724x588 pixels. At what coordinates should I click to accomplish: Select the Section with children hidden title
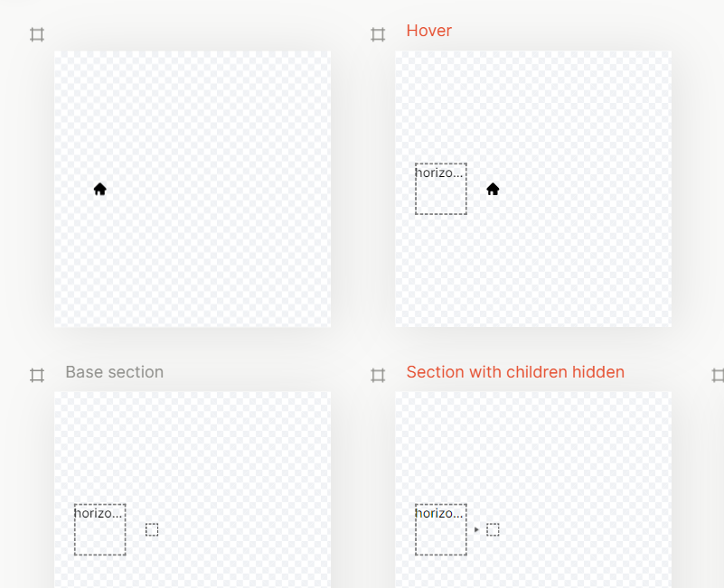pyautogui.click(x=515, y=372)
